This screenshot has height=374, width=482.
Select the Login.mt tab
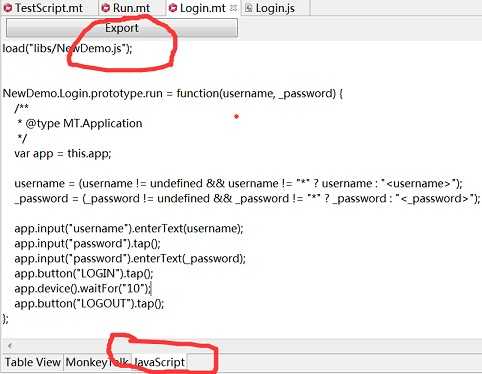pyautogui.click(x=203, y=8)
